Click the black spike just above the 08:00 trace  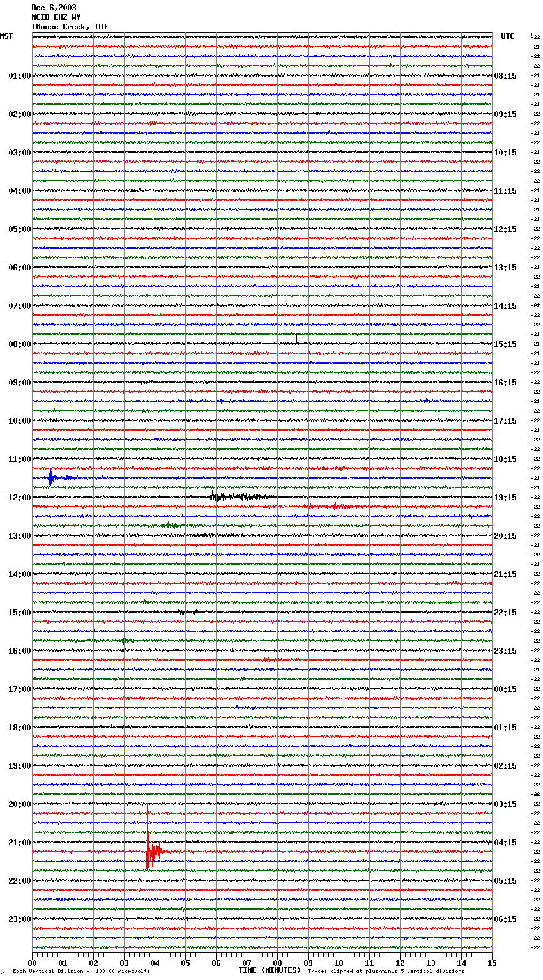pyautogui.click(x=296, y=339)
